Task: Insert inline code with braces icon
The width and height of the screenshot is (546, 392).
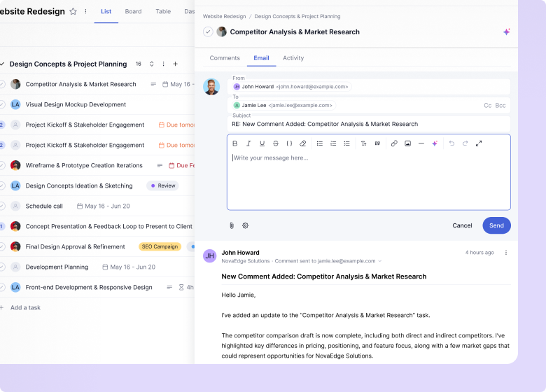Action: [289, 143]
